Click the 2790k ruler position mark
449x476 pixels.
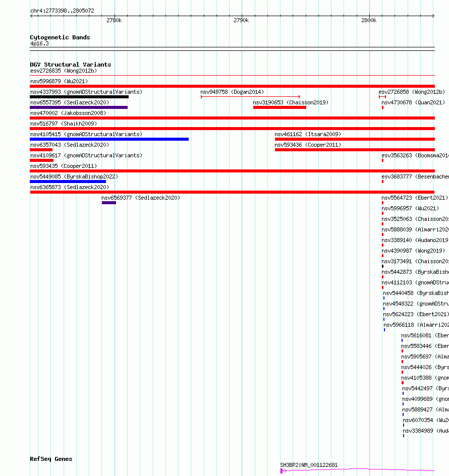241,20
